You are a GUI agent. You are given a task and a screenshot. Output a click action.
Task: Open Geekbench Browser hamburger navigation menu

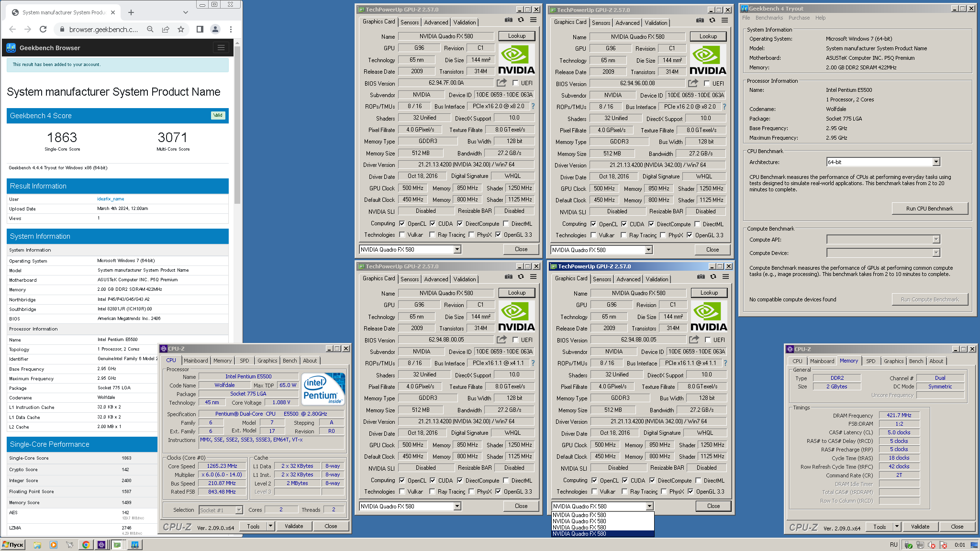(x=221, y=47)
